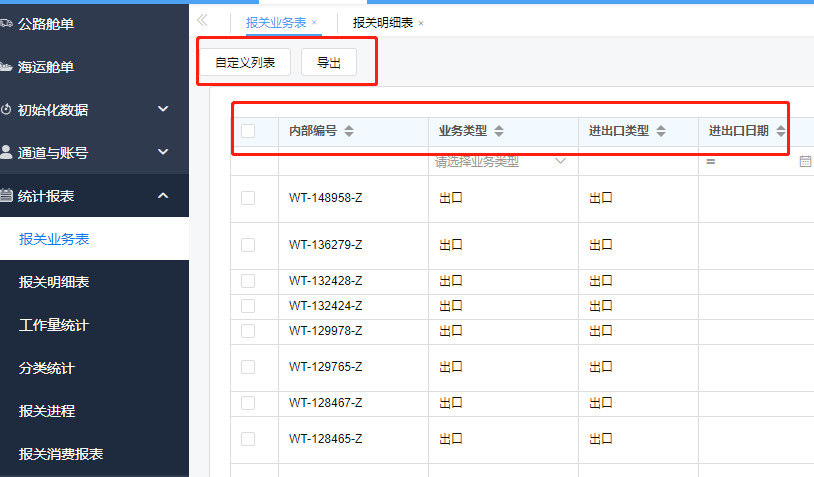Check the row WT-132428-Z checkbox
Viewport: 814px width, 477px height.
248,281
